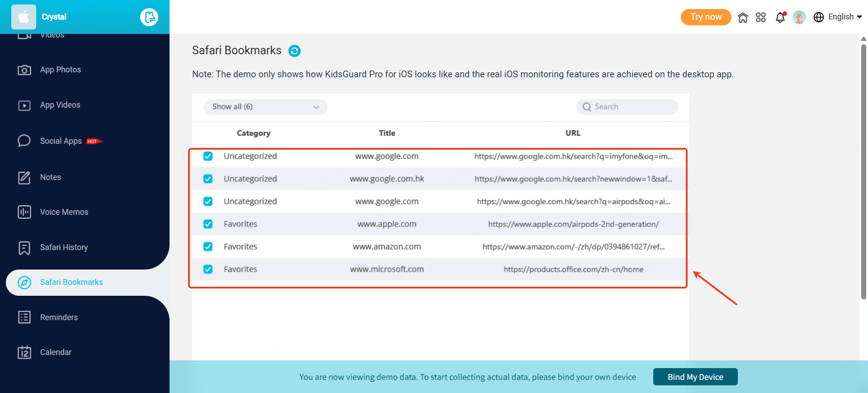Image resolution: width=868 pixels, height=393 pixels.
Task: Open the apps grid icon in header
Action: 761,17
